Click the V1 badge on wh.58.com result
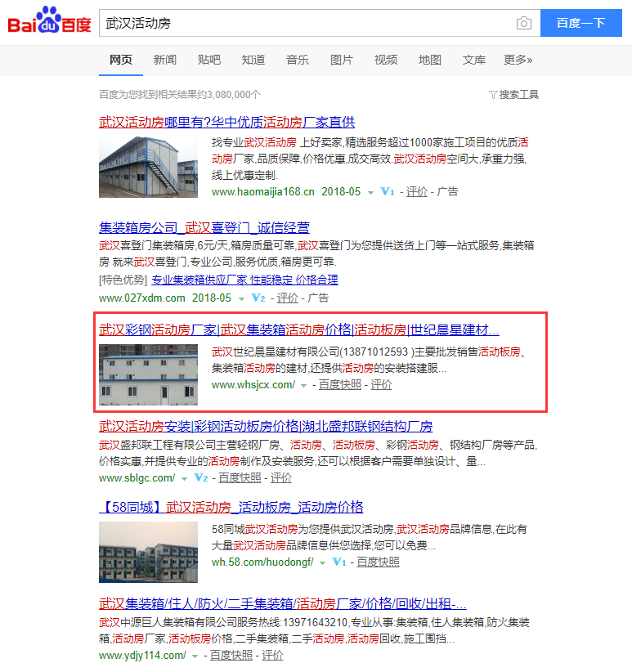 339,562
